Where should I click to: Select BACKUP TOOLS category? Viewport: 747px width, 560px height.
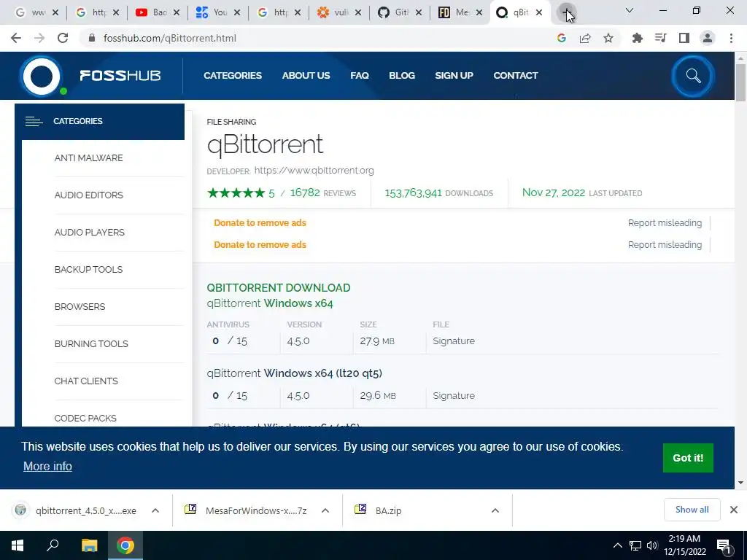click(x=88, y=270)
